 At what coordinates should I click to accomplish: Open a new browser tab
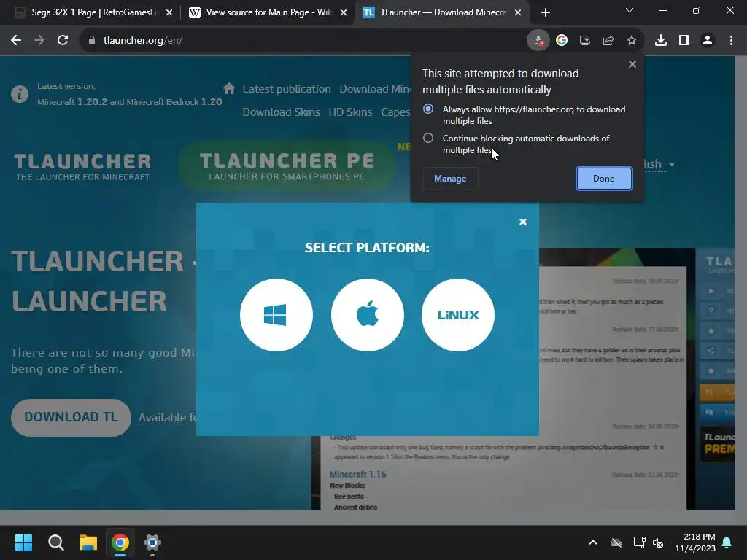[546, 12]
